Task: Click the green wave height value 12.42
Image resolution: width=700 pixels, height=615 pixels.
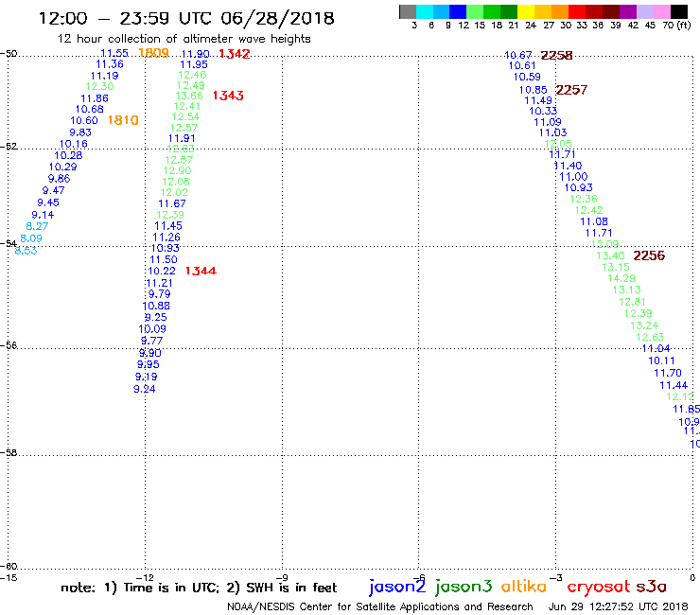Action: (x=588, y=210)
